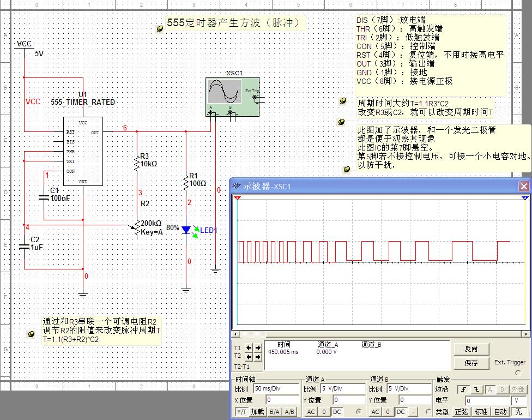
Task: Click the U1 555 timer chip
Action: click(x=83, y=151)
